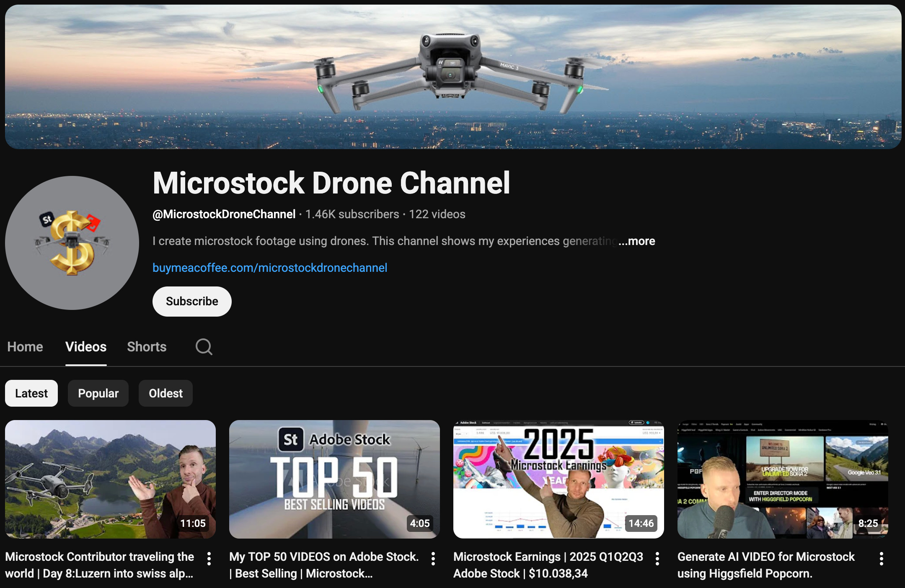905x588 pixels.
Task: Open the buymeacoffee.com channel link
Action: [270, 268]
